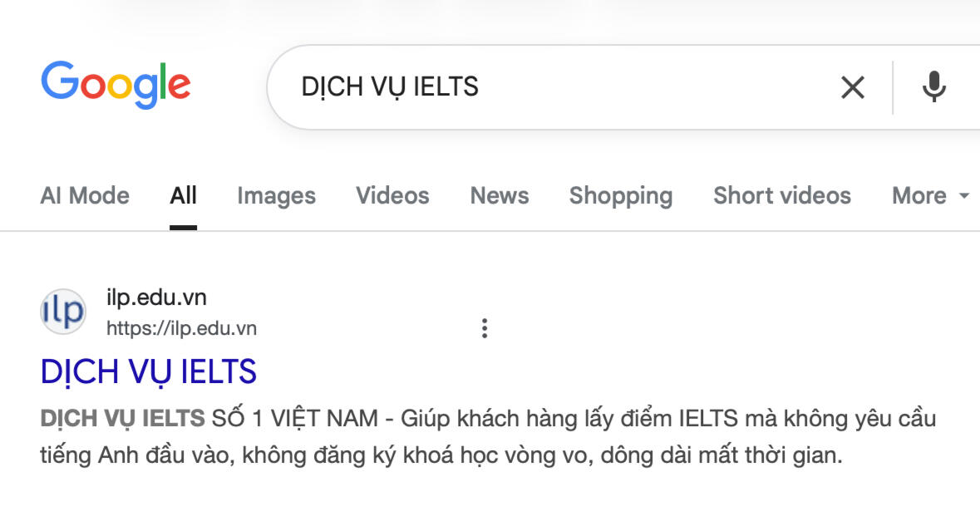The height and width of the screenshot is (506, 980).
Task: Clear the search query with X icon
Action: (853, 87)
